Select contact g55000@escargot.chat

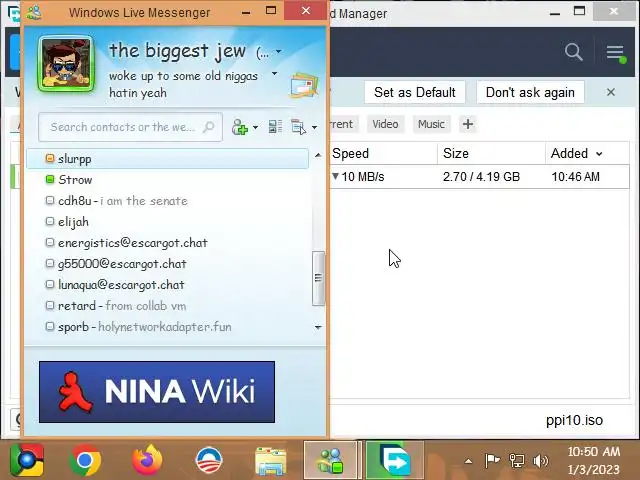tap(167, 264)
